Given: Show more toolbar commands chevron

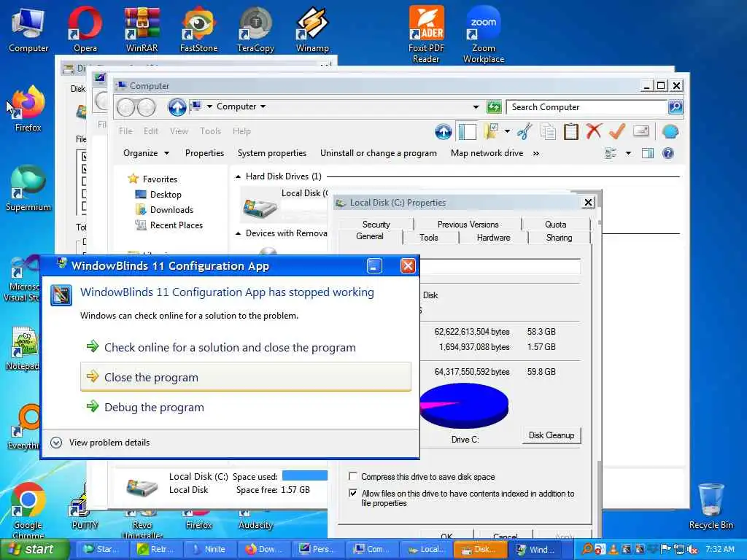Looking at the screenshot, I should [x=536, y=153].
